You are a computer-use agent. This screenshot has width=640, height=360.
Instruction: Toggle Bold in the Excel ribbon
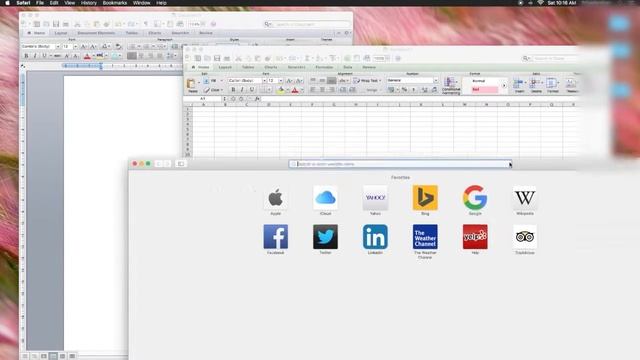pos(233,89)
